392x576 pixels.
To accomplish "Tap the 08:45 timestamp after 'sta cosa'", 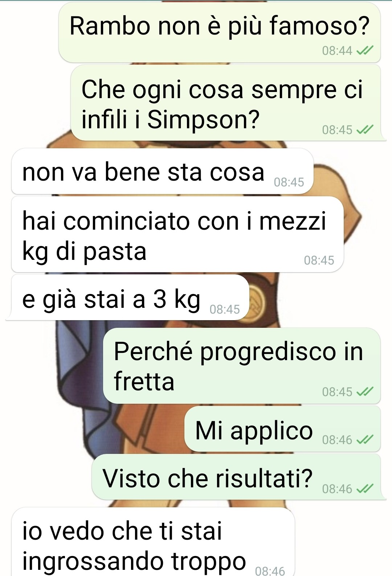I will [x=289, y=182].
